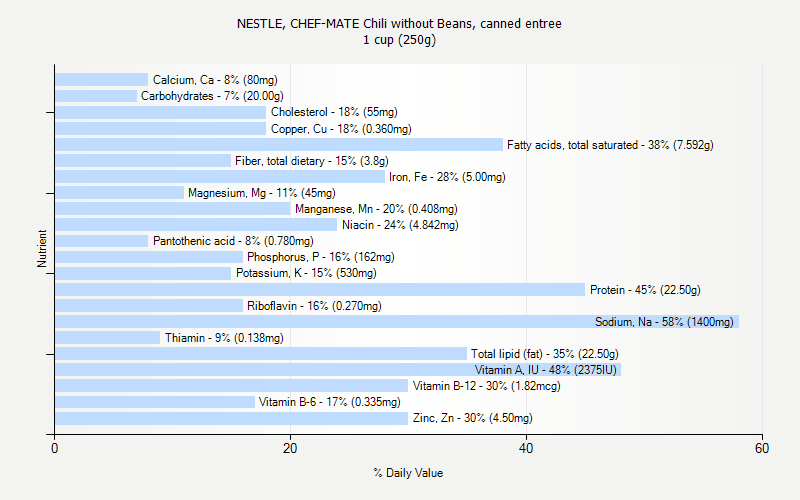Click the blue bar beside the Zinc label
This screenshot has height=500, width=800.
point(232,418)
